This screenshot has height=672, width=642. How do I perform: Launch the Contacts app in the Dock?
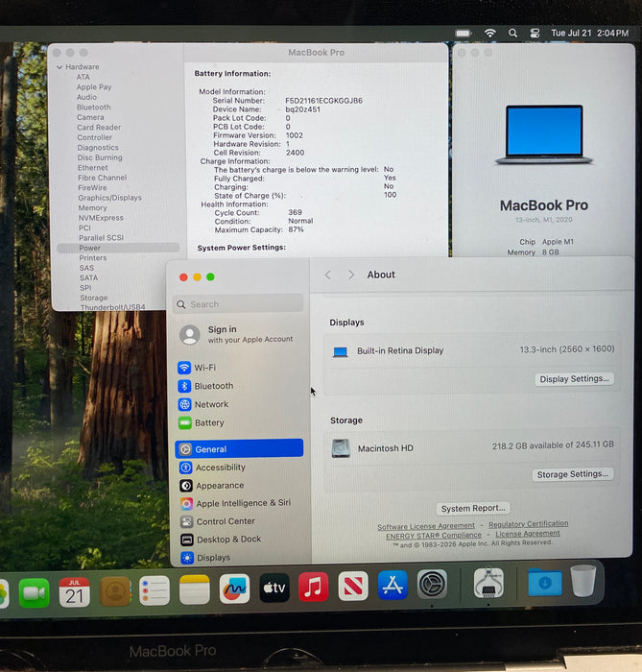pos(115,591)
